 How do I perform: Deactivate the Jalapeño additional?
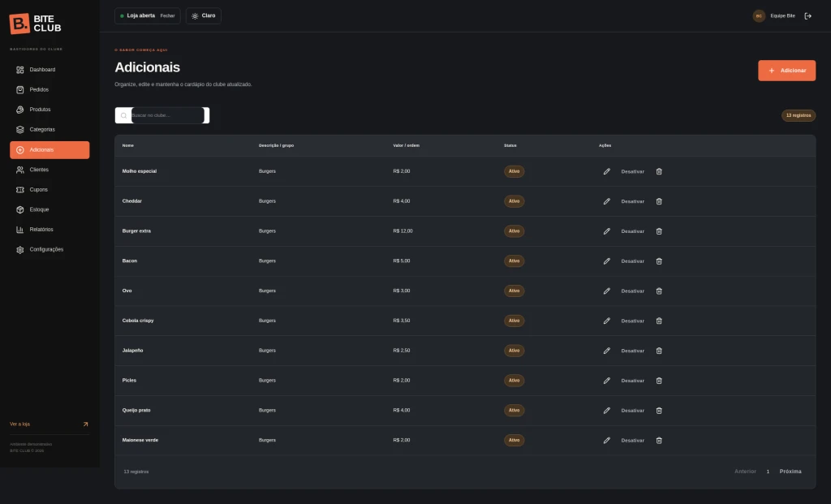[x=633, y=351]
